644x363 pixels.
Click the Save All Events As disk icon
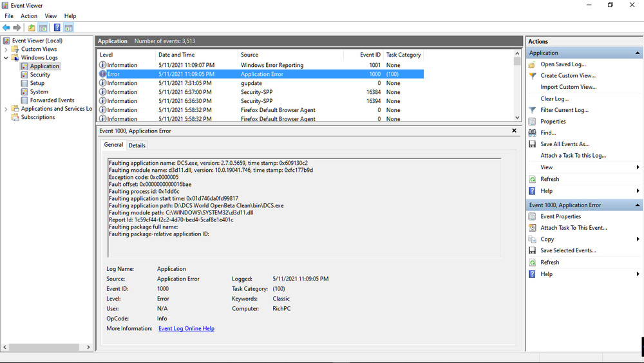(532, 144)
